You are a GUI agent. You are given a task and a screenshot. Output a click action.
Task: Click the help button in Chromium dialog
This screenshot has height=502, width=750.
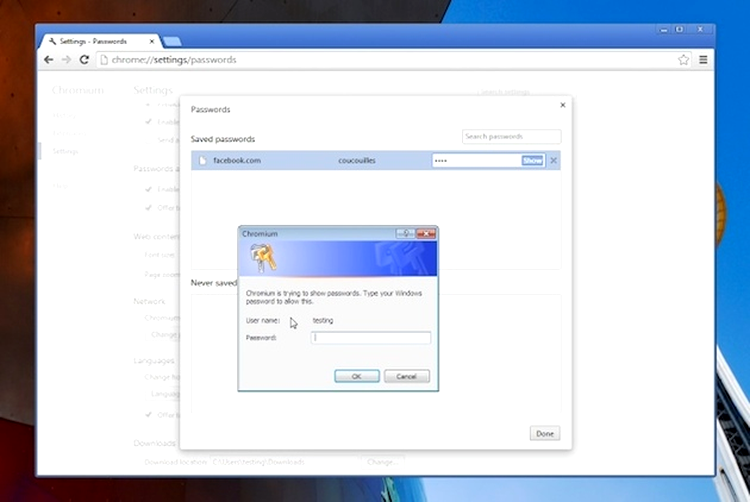[406, 233]
